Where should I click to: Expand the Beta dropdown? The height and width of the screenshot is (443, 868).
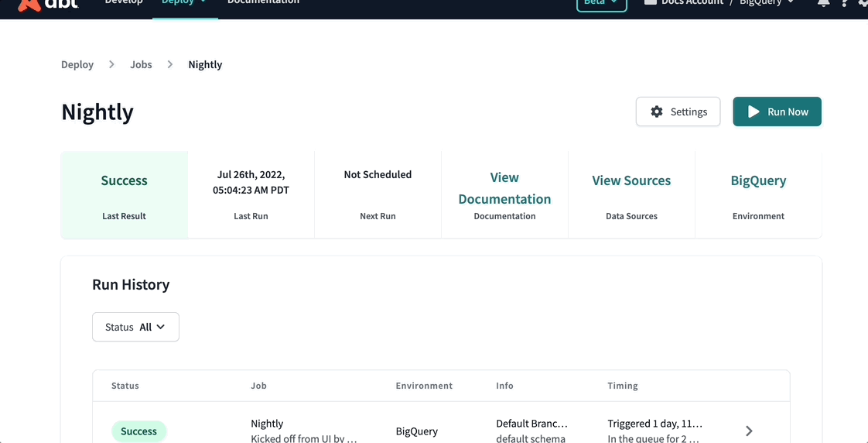click(x=602, y=3)
